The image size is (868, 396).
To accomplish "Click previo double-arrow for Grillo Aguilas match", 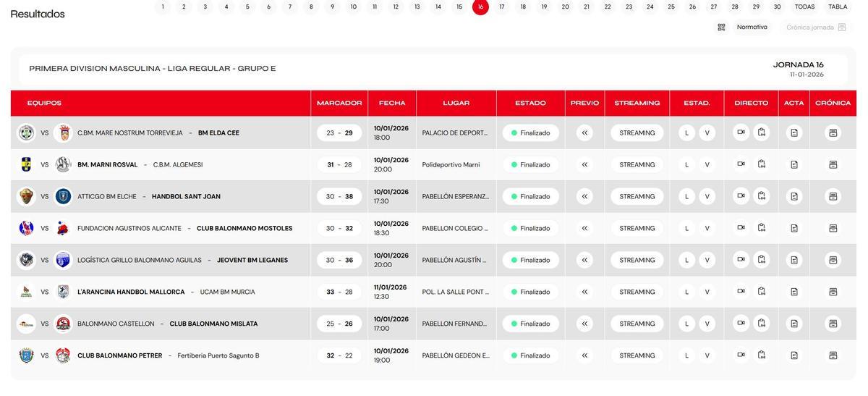I will tap(584, 260).
